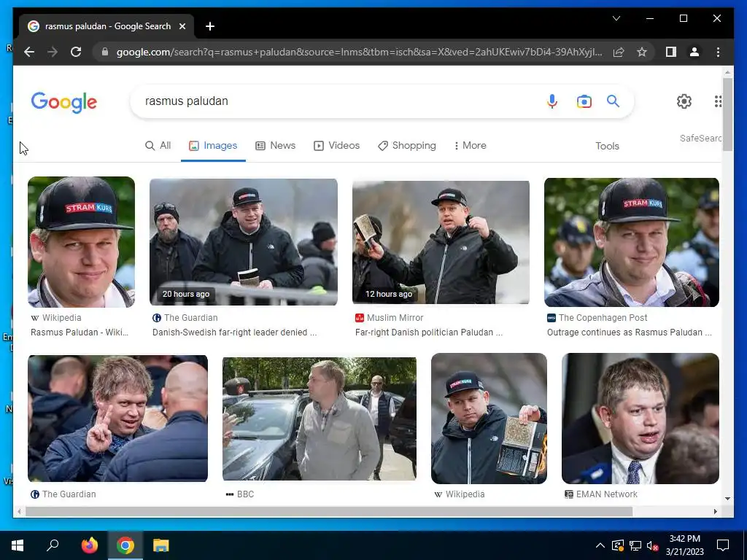Click the share page icon in address bar
The width and height of the screenshot is (747, 560).
(x=619, y=52)
